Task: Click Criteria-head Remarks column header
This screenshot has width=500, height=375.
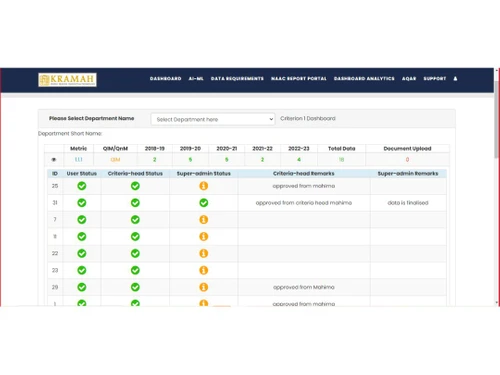Action: tap(304, 174)
